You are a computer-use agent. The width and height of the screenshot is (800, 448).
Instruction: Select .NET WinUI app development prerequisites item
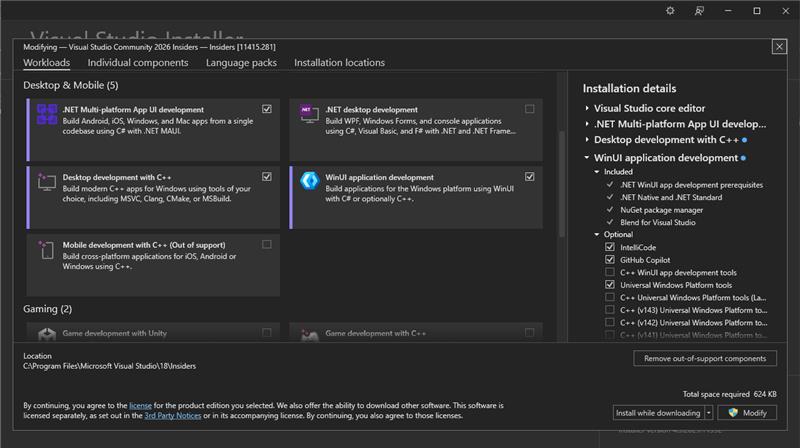691,185
